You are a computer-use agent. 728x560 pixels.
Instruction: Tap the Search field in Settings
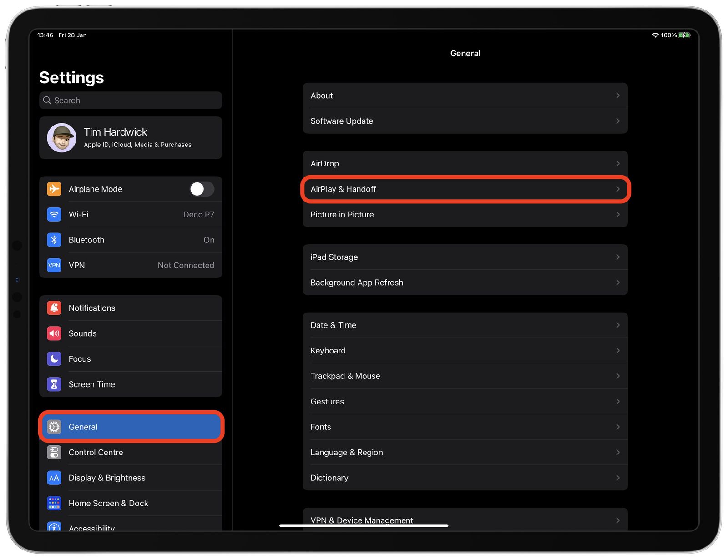click(131, 100)
